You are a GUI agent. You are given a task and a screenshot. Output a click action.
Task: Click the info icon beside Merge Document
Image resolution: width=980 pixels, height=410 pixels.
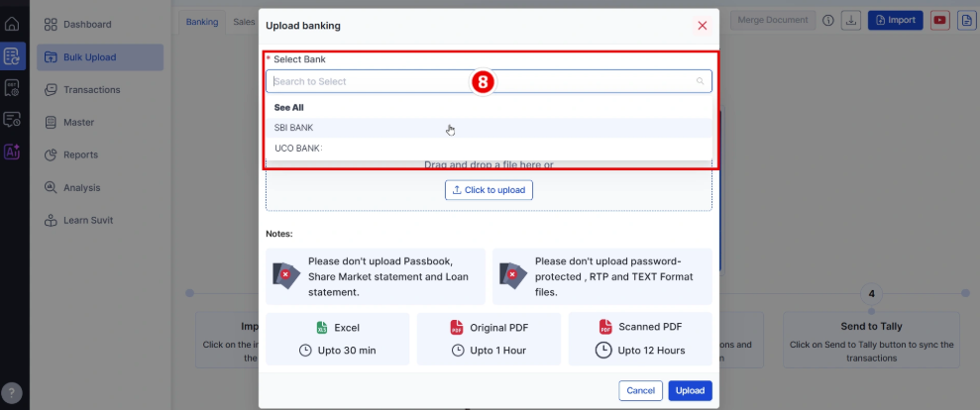tap(828, 20)
